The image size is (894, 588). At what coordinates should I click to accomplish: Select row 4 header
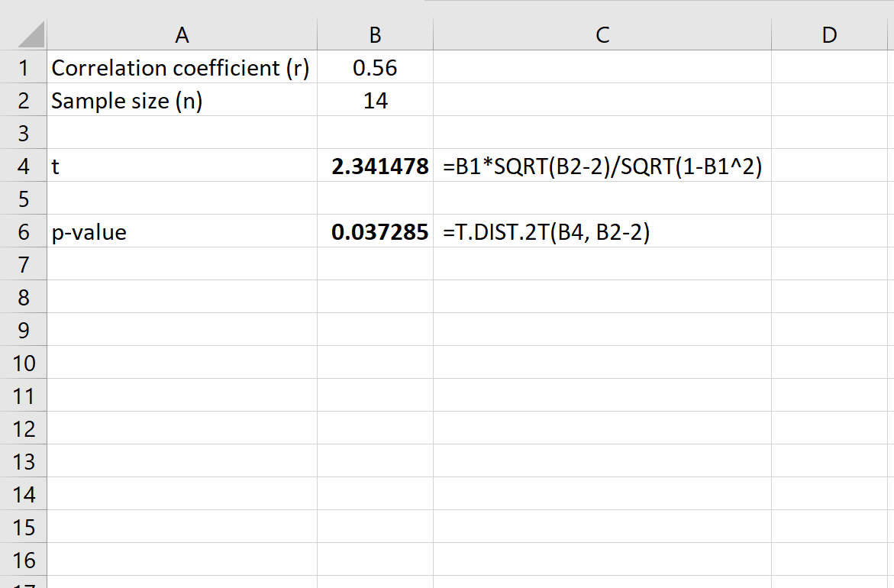point(24,166)
